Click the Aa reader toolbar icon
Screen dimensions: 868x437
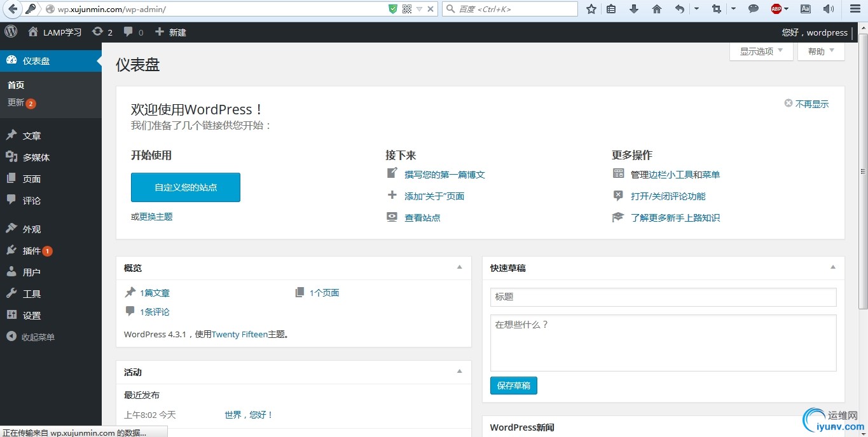(x=806, y=9)
